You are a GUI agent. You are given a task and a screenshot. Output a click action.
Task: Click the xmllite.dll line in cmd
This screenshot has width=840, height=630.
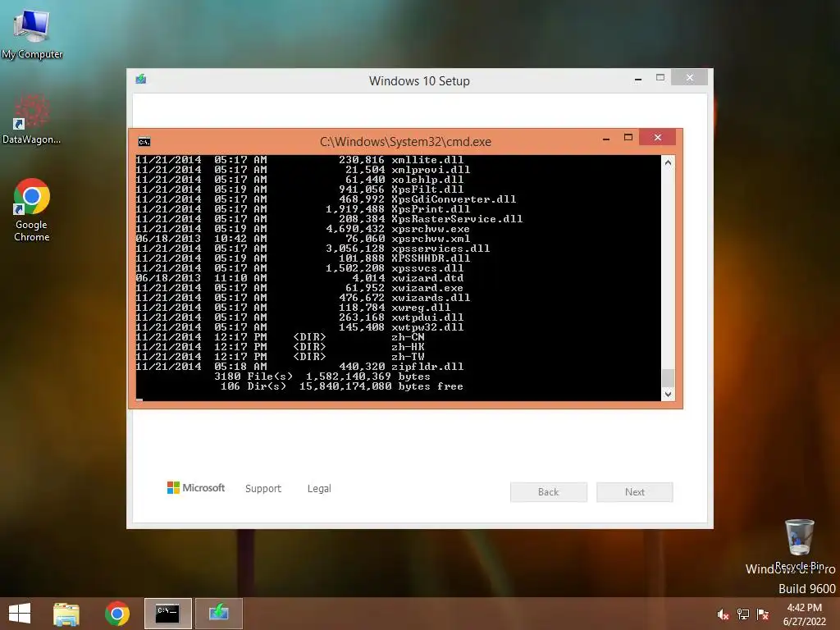(299, 160)
